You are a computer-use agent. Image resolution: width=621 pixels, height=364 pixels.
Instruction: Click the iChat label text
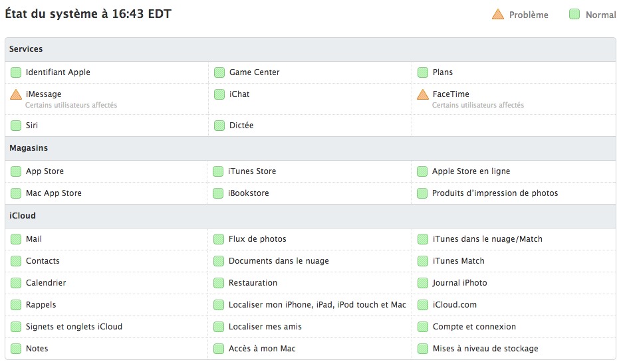tap(239, 94)
